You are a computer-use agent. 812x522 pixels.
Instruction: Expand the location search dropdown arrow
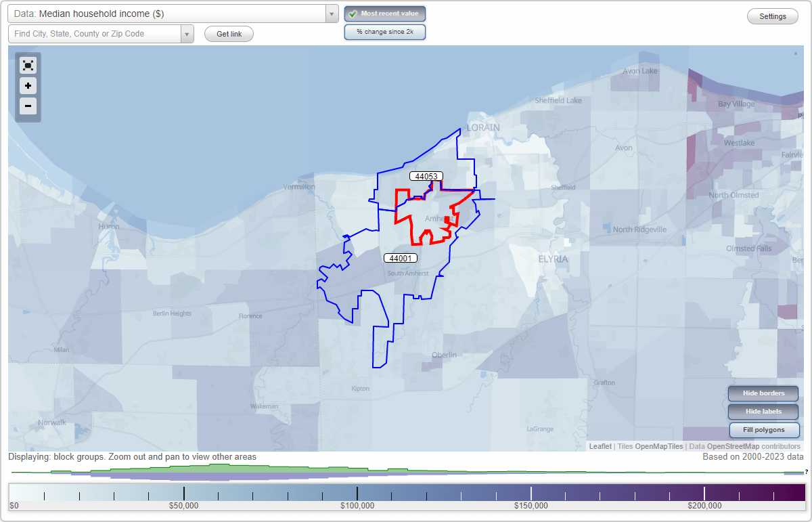pyautogui.click(x=187, y=34)
